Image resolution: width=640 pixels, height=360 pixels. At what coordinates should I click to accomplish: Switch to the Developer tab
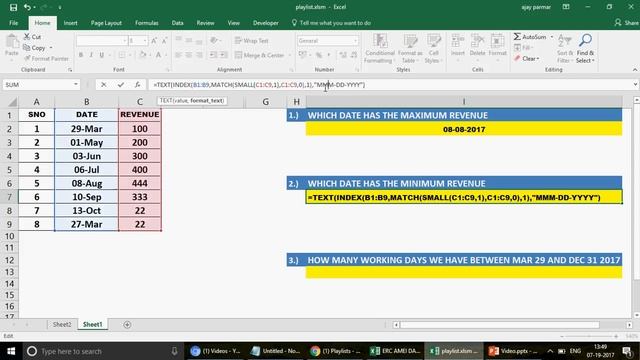265,23
